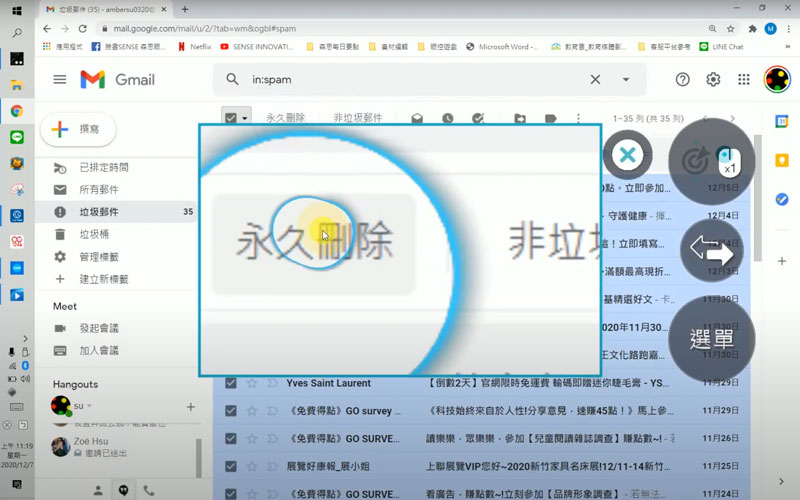Collapse side panel chevron at bottom right

(x=782, y=481)
